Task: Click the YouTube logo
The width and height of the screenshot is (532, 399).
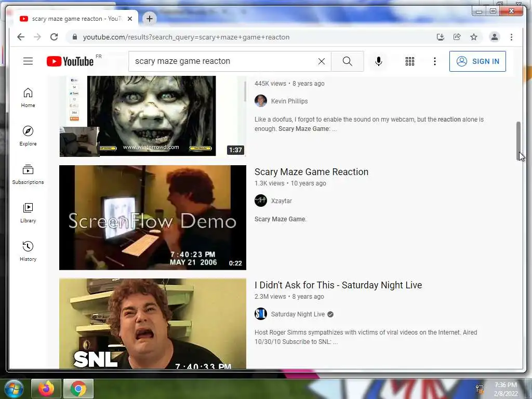Action: (x=70, y=61)
